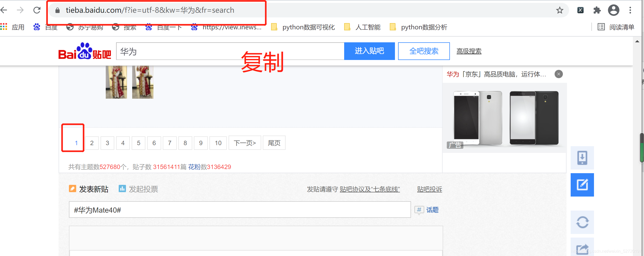Image resolution: width=644 pixels, height=256 pixels.
Task: Open the Extensions puzzle icon
Action: click(x=597, y=10)
